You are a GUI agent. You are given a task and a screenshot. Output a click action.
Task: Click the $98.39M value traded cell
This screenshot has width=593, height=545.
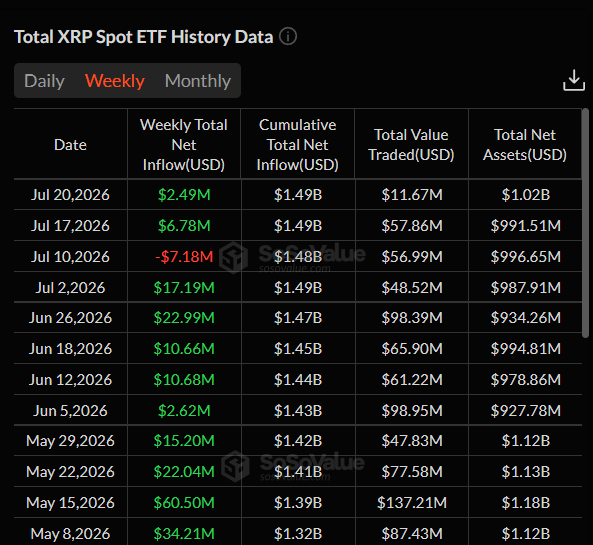[412, 318]
